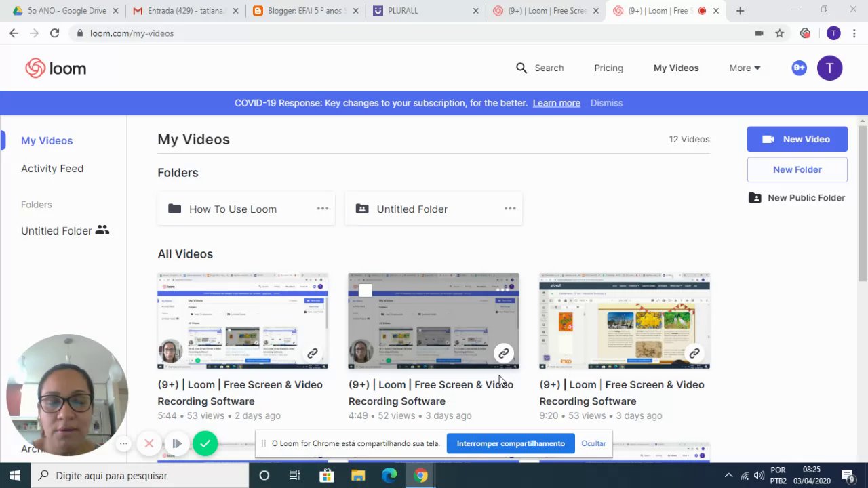
Task: Cancel the Loom recording with X
Action: click(149, 443)
